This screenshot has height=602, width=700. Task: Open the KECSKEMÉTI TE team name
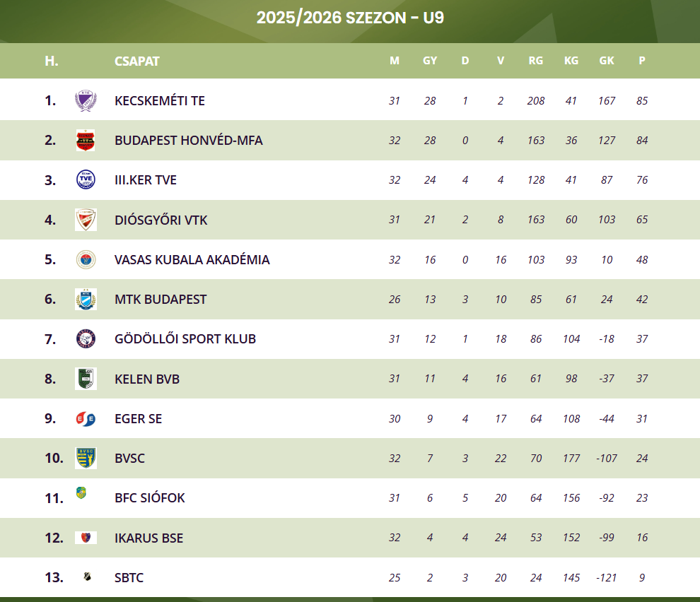tap(160, 101)
